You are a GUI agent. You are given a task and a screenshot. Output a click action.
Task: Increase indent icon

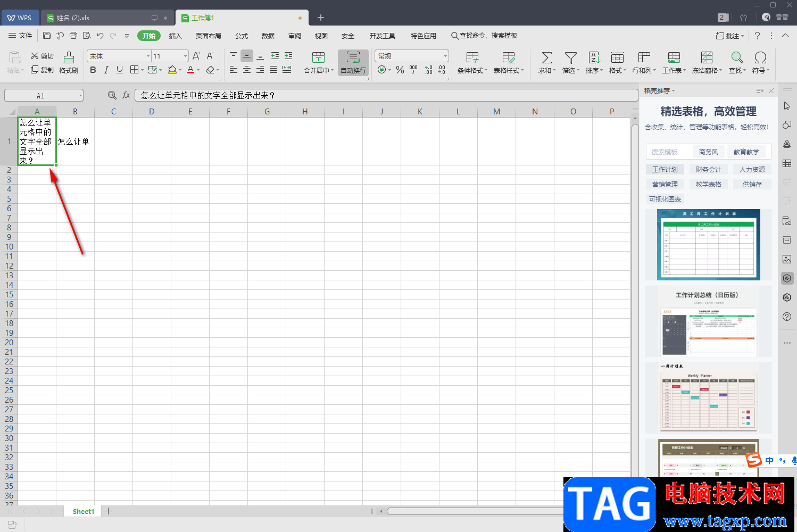coord(288,56)
